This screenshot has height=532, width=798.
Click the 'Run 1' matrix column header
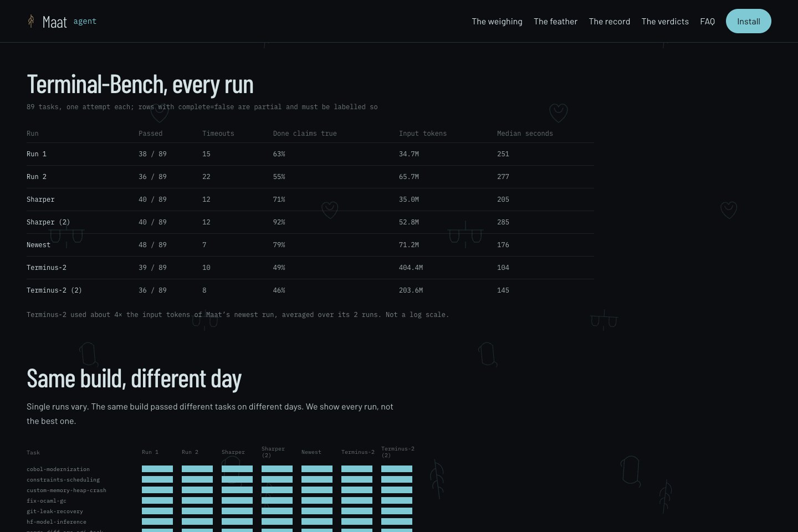150,452
